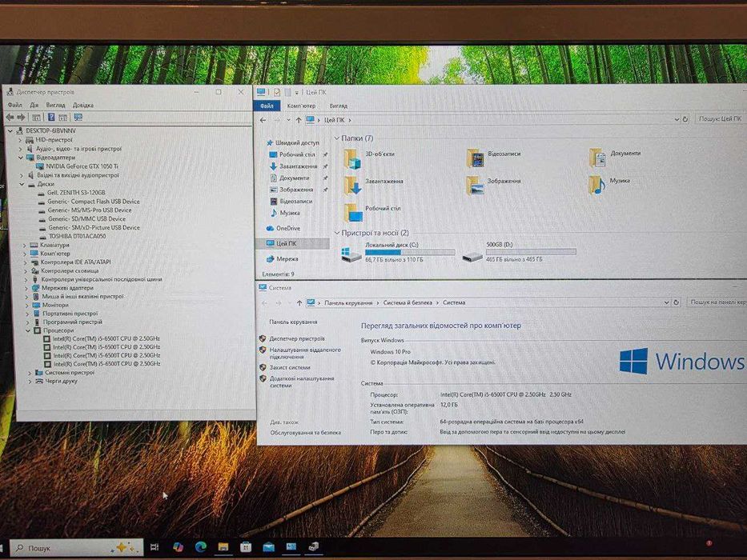Open Copilot from the taskbar
This screenshot has height=560, width=747.
pyautogui.click(x=179, y=547)
